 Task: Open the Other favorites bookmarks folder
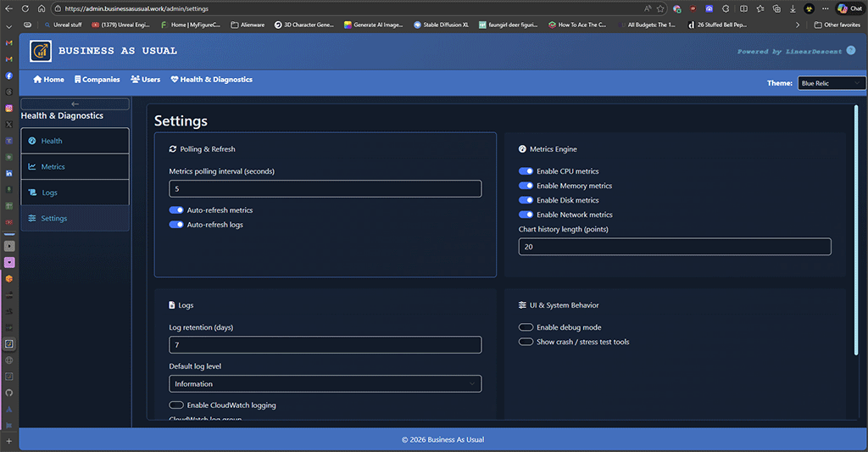(x=837, y=25)
